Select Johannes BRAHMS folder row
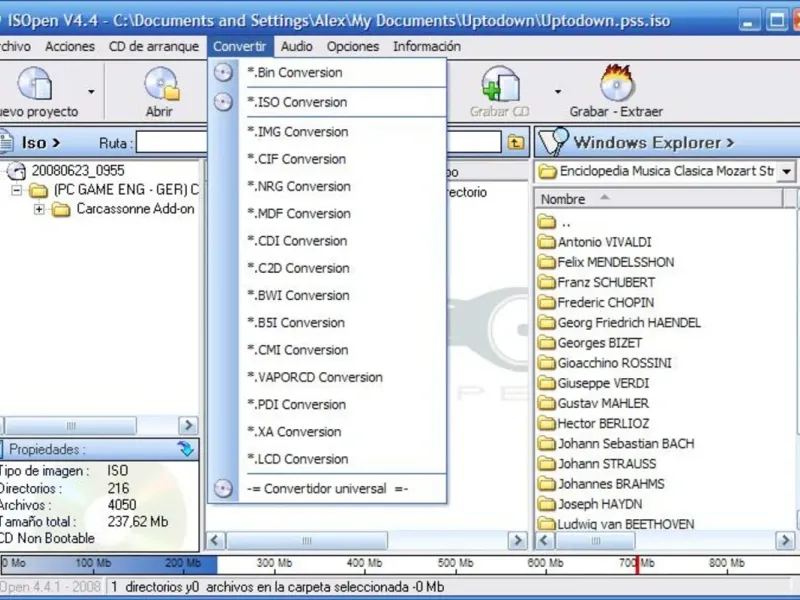 (x=611, y=484)
